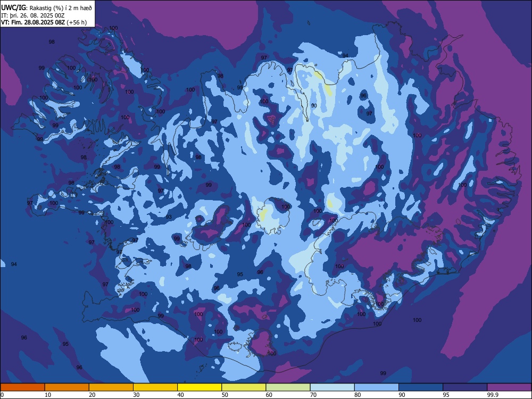Viewport: 532px width, 399px height.
Task: Click the orange 10–20 legend swatch
Action: point(67,387)
